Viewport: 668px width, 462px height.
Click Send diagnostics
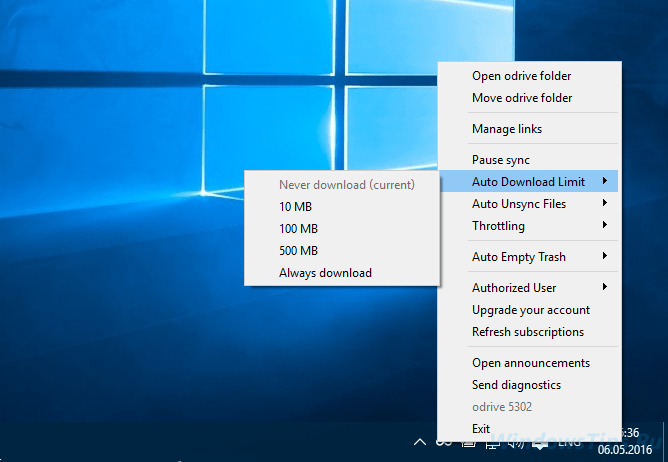pyautogui.click(x=528, y=385)
